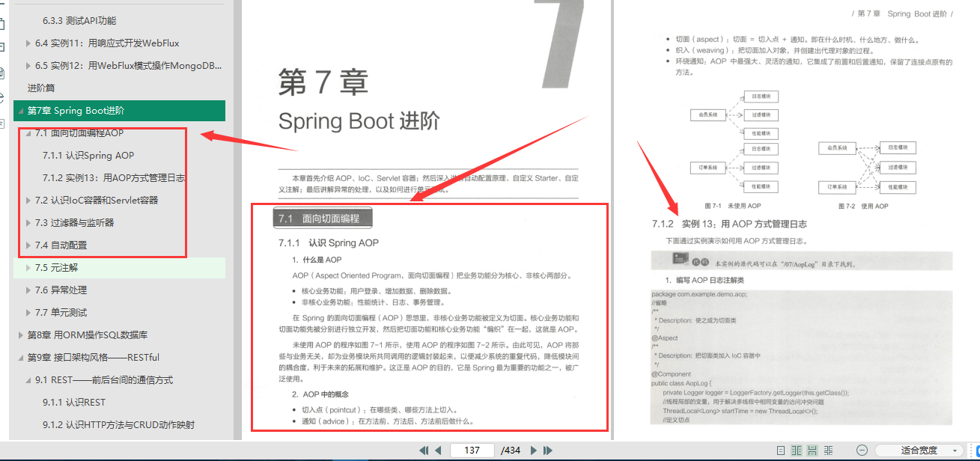This screenshot has width=980, height=461.
Task: Expand the 7.5 元注解 bookmark
Action: point(28,268)
